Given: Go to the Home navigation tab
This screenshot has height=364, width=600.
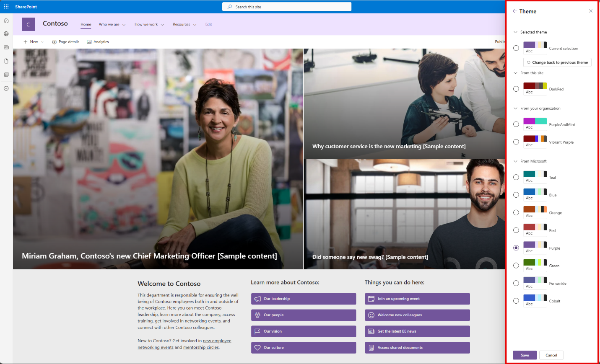Looking at the screenshot, I should [x=86, y=24].
